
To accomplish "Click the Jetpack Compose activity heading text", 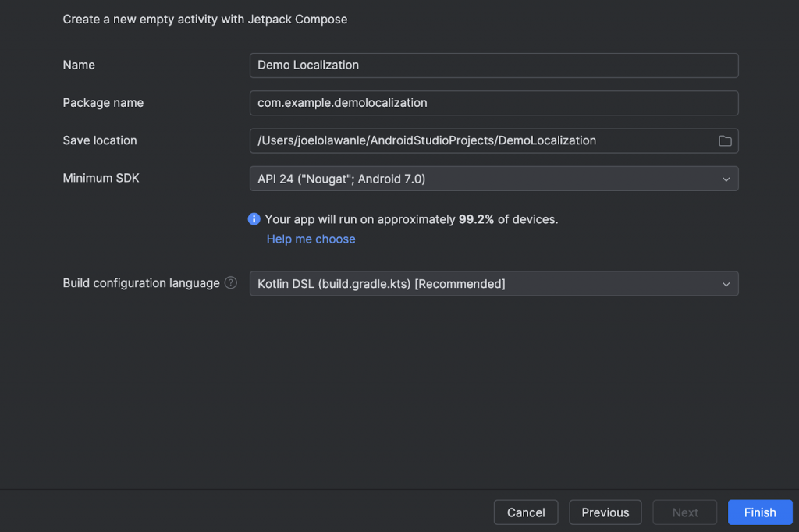I will point(205,20).
